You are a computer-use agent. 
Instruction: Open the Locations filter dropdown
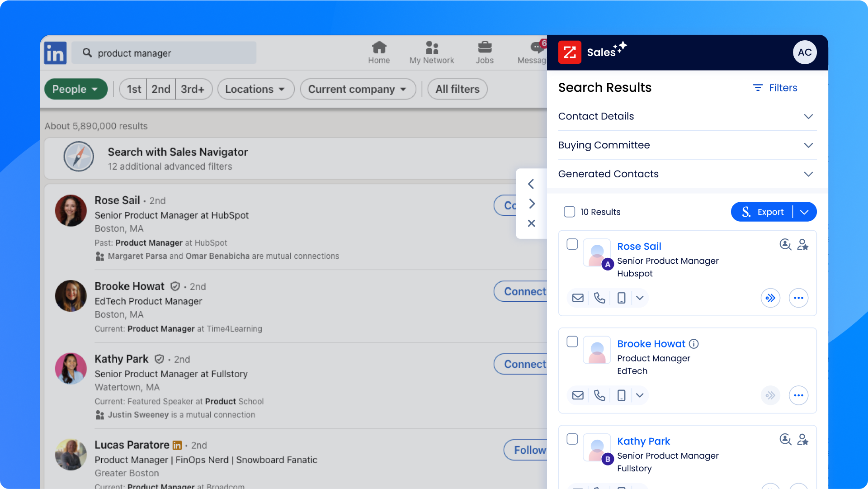click(x=256, y=89)
